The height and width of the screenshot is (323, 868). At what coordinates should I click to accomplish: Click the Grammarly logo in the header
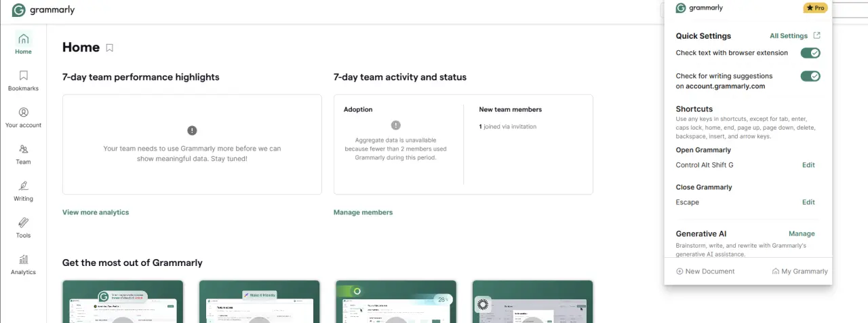click(43, 10)
